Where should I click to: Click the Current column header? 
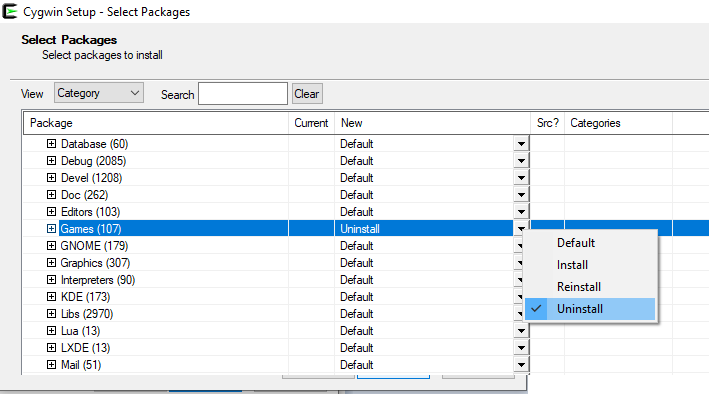click(x=312, y=123)
